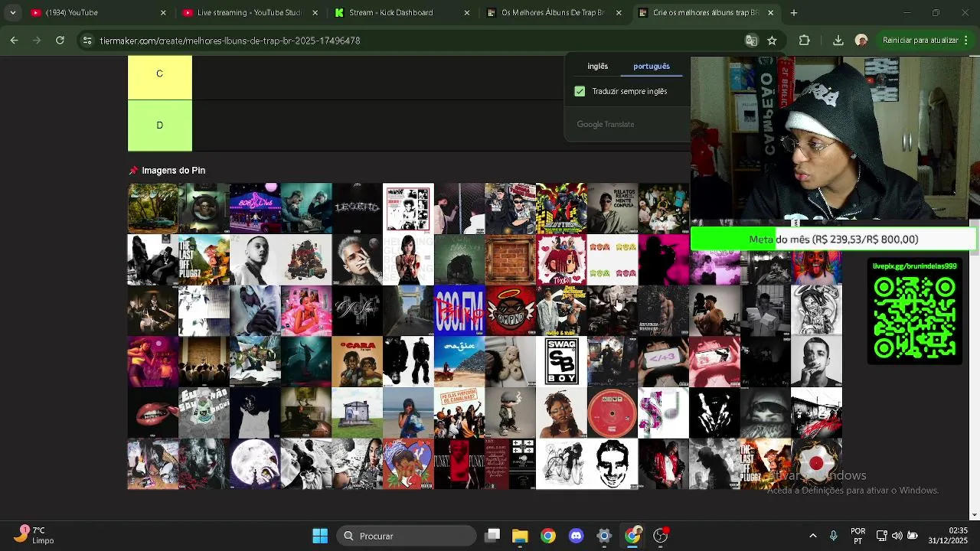Viewport: 980px width, 551px height.
Task: Switch to the (1934) YouTube tab
Action: [97, 12]
